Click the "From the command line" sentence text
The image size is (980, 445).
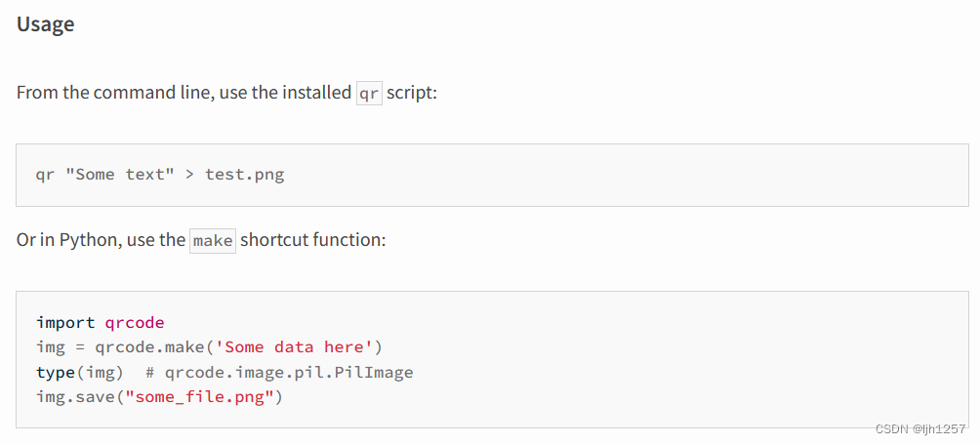[x=184, y=94]
